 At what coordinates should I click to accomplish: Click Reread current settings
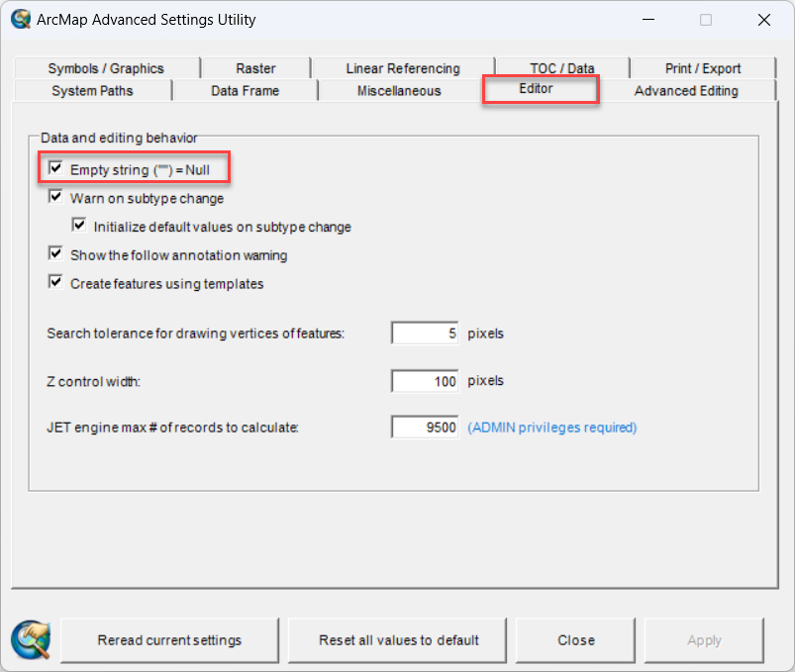168,639
